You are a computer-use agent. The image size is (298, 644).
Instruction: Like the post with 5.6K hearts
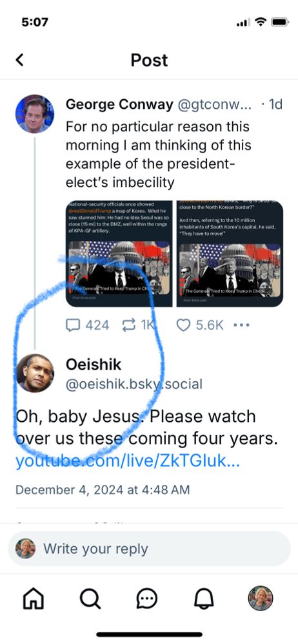(x=200, y=325)
